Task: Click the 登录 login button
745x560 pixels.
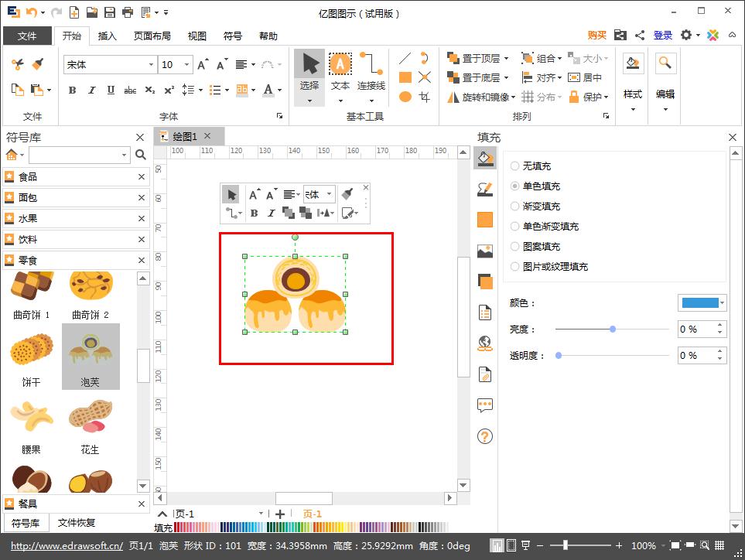Action: [662, 35]
